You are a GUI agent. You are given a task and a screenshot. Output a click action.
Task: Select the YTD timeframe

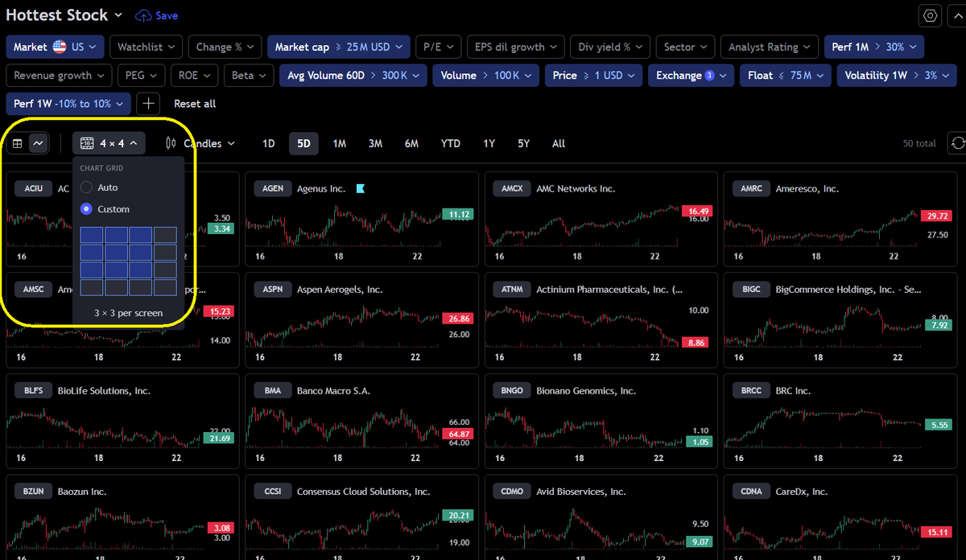coord(451,143)
